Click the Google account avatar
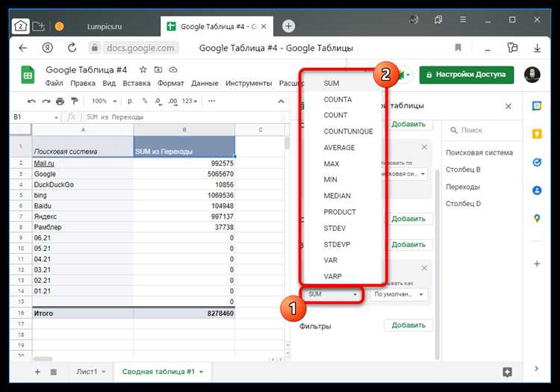560x392 pixels. 532,75
